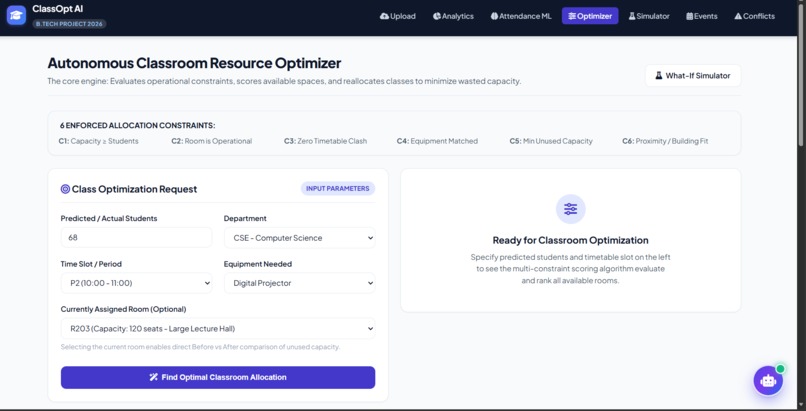Open the chatbot robot assistant button
Viewport: 806px width, 411px height.
(768, 381)
